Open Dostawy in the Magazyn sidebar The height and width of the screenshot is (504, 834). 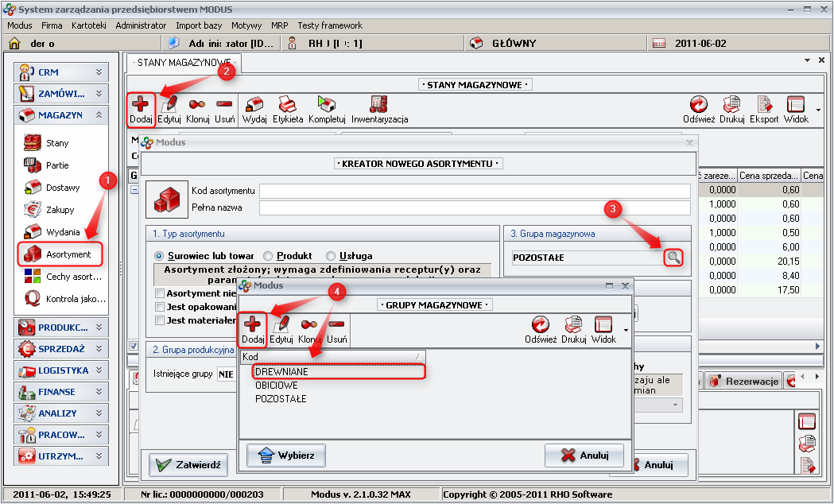[x=62, y=188]
